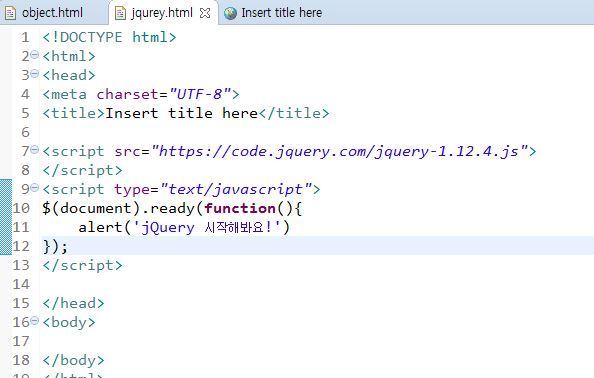
Task: Click the closing }); on line 12
Action: point(55,246)
